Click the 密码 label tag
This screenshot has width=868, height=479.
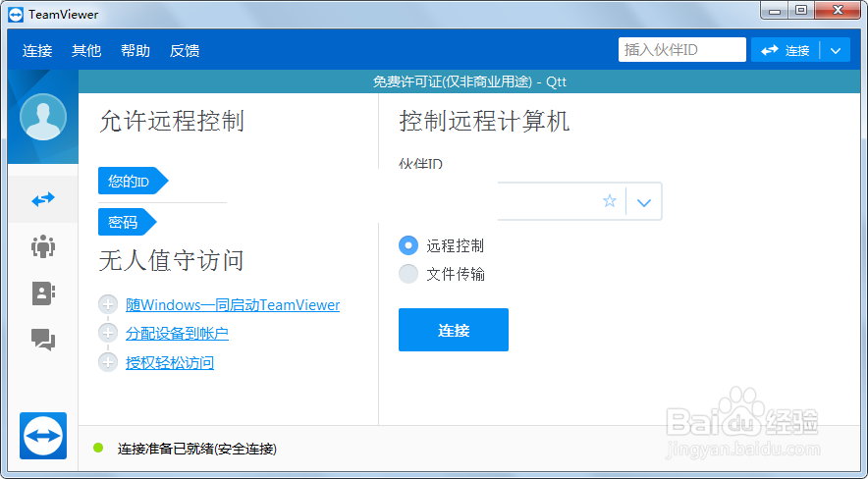pos(128,222)
